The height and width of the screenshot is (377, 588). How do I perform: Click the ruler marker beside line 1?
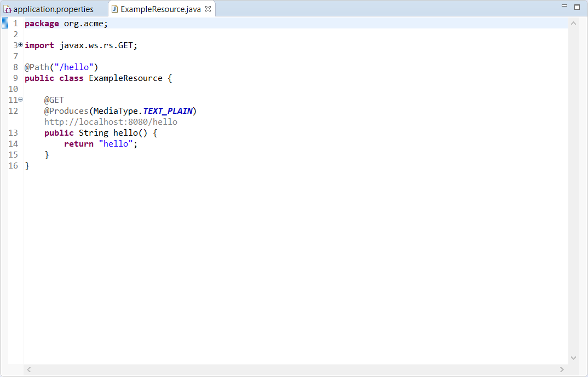(x=4, y=23)
